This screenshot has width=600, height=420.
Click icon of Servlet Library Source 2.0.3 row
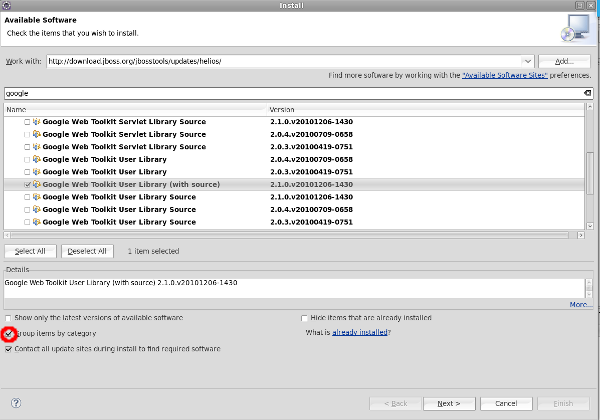37,147
